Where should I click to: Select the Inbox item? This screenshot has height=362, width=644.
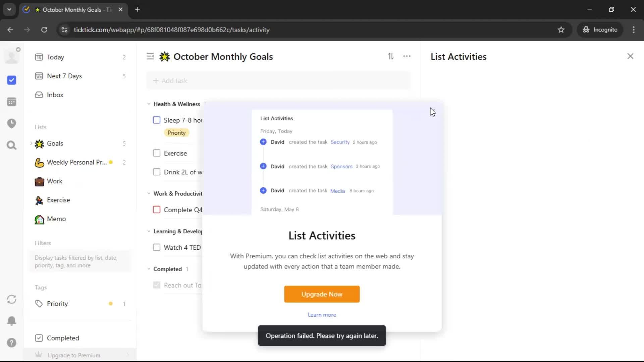click(x=55, y=95)
